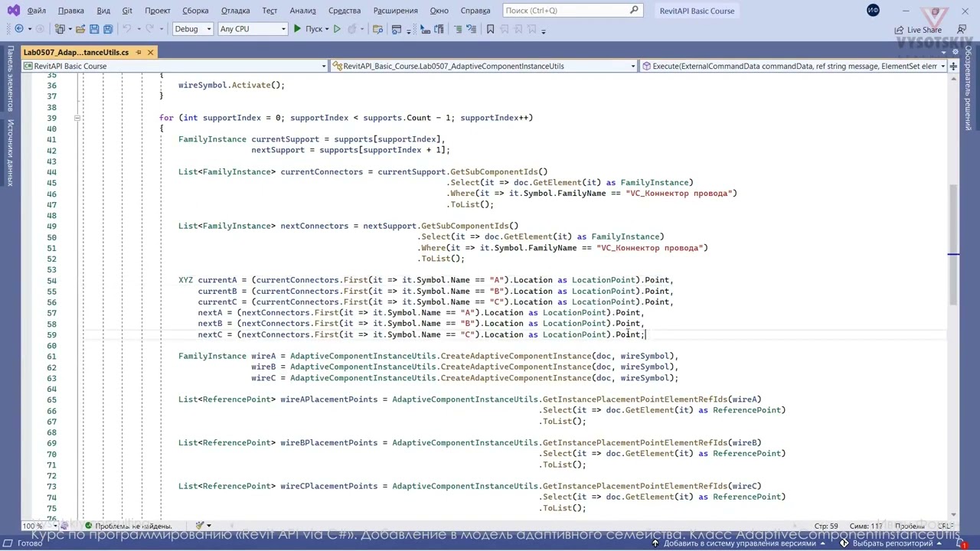This screenshot has width=980, height=551.
Task: Click the Live Share button
Action: tap(918, 30)
